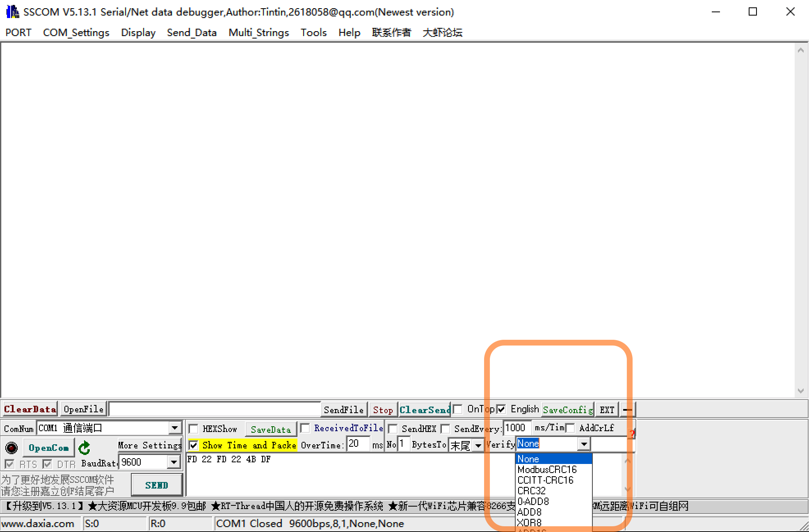Click the SaveData button

[271, 429]
